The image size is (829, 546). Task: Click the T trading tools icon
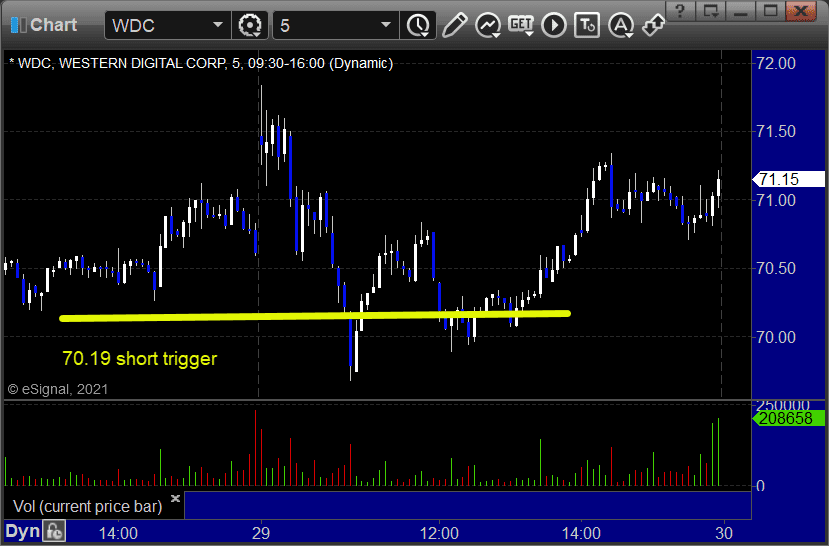click(587, 25)
